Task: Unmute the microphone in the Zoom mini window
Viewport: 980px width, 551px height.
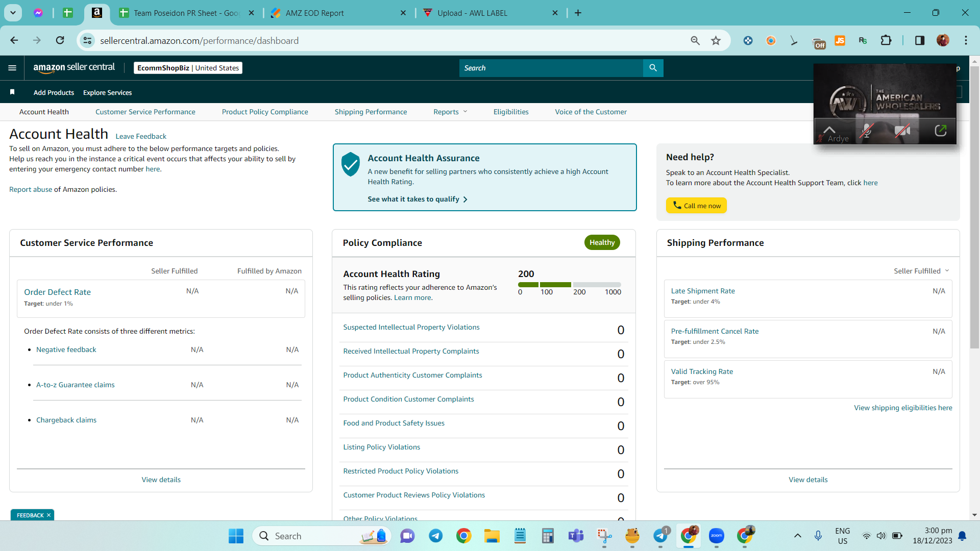Action: click(x=866, y=131)
